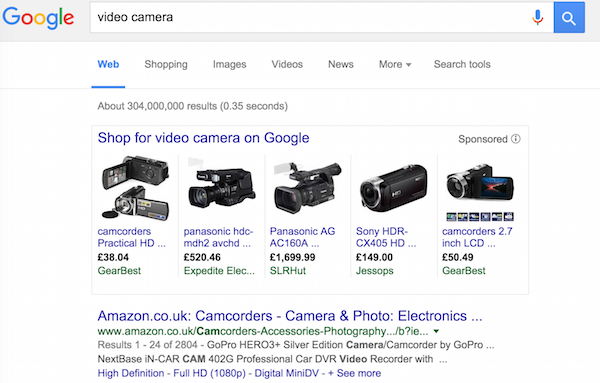
Task: Click the Jessops seller name
Action: [375, 271]
